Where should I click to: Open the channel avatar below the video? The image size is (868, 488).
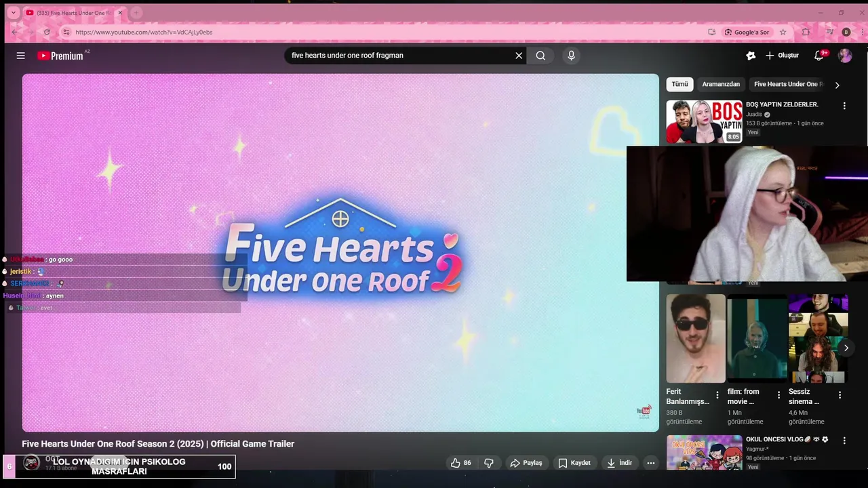point(31,463)
